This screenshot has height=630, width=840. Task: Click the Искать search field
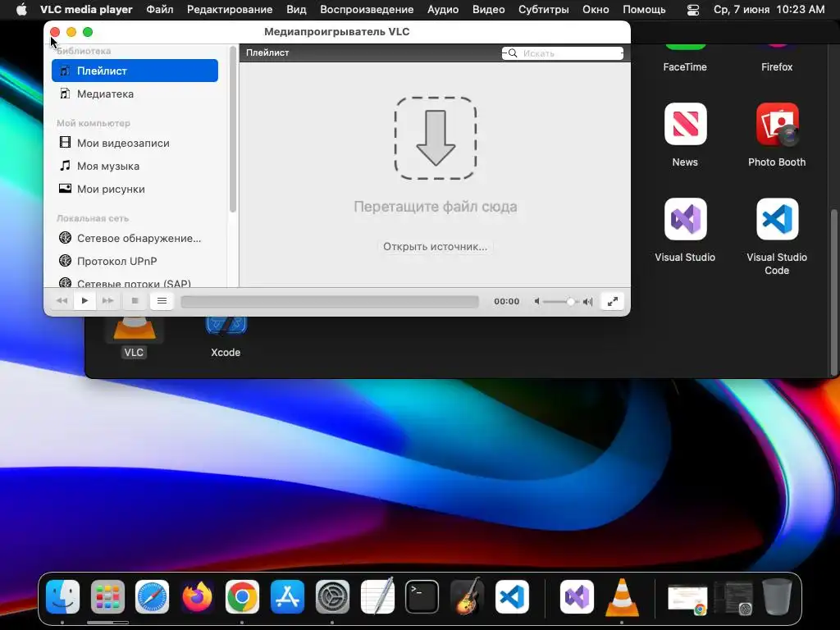563,53
